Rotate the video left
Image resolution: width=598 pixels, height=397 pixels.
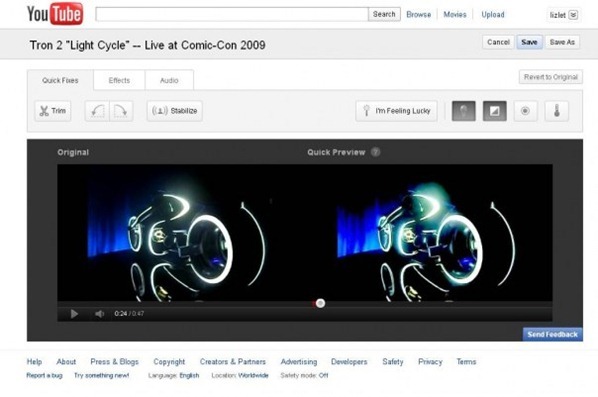(x=97, y=111)
